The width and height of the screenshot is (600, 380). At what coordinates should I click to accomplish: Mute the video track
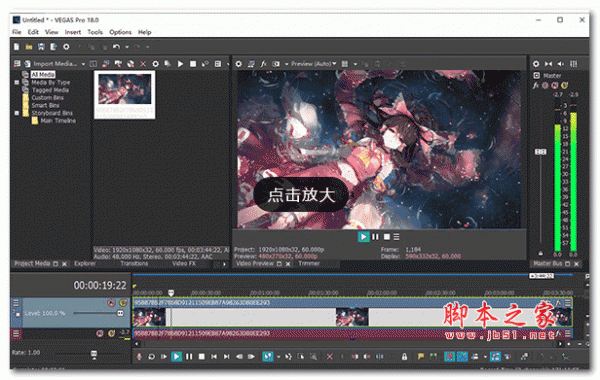111,303
